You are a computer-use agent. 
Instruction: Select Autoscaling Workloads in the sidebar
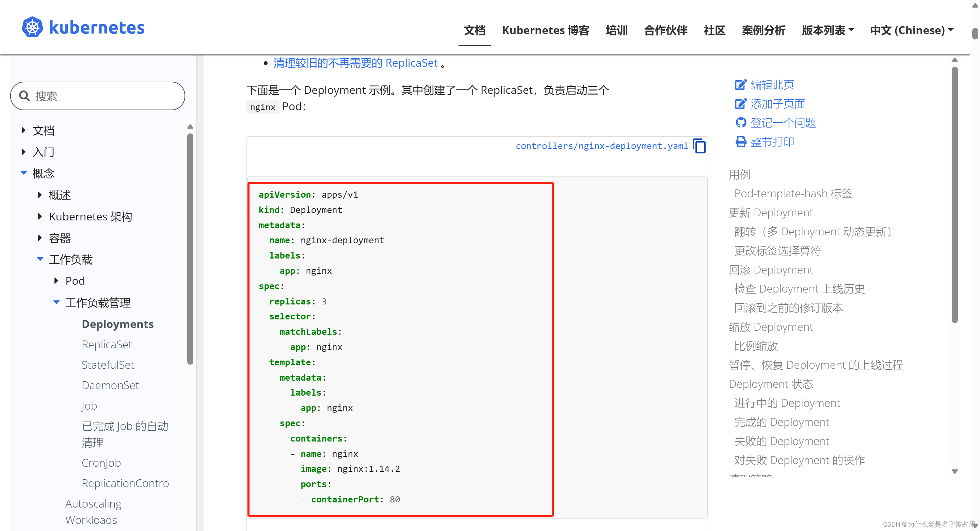[x=93, y=512]
